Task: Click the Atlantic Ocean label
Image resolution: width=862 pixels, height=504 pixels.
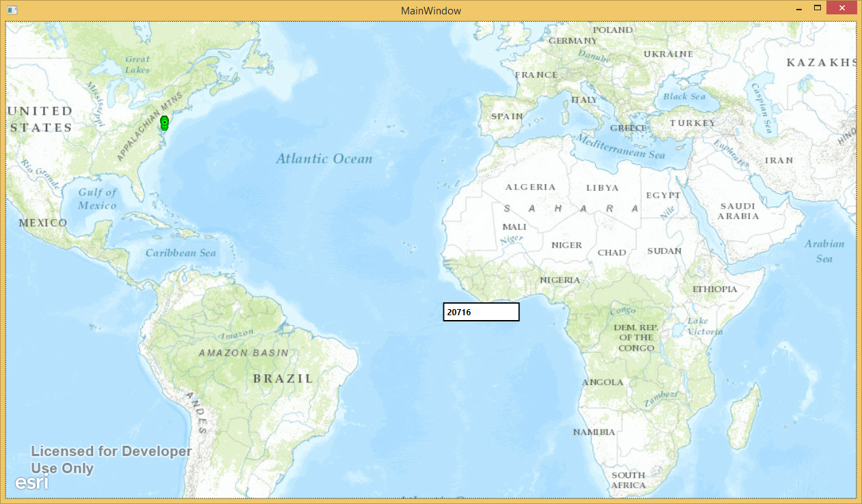Action: [x=325, y=158]
